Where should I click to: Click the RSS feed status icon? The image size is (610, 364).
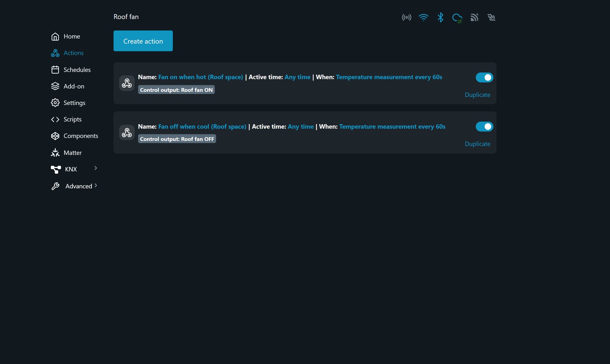click(x=474, y=18)
